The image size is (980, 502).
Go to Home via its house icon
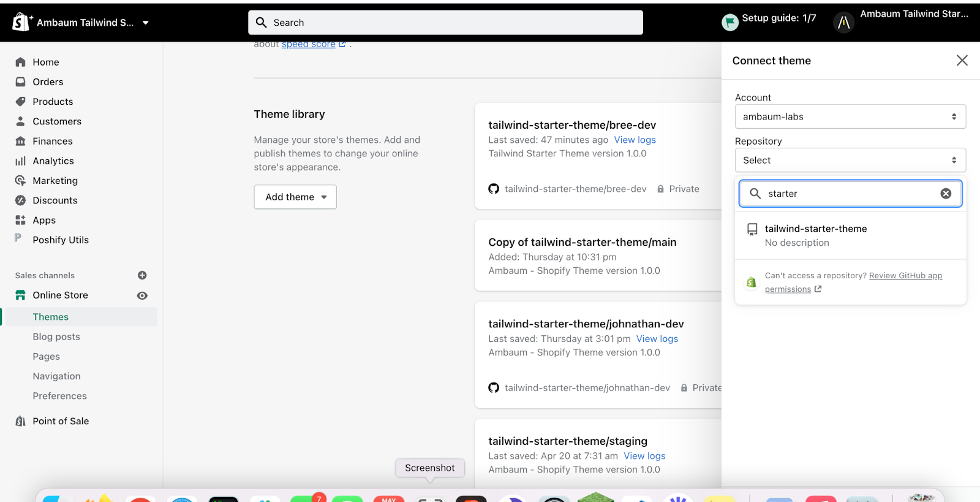click(x=20, y=62)
